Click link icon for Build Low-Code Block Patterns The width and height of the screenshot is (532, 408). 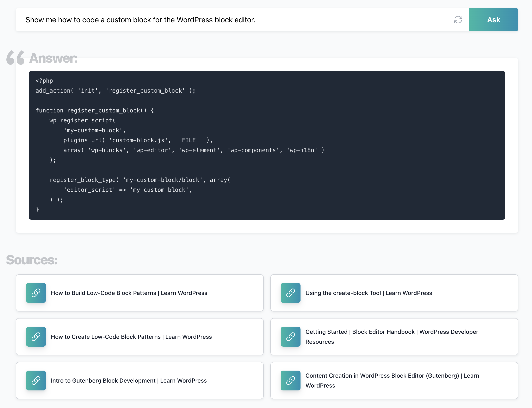[x=36, y=293]
